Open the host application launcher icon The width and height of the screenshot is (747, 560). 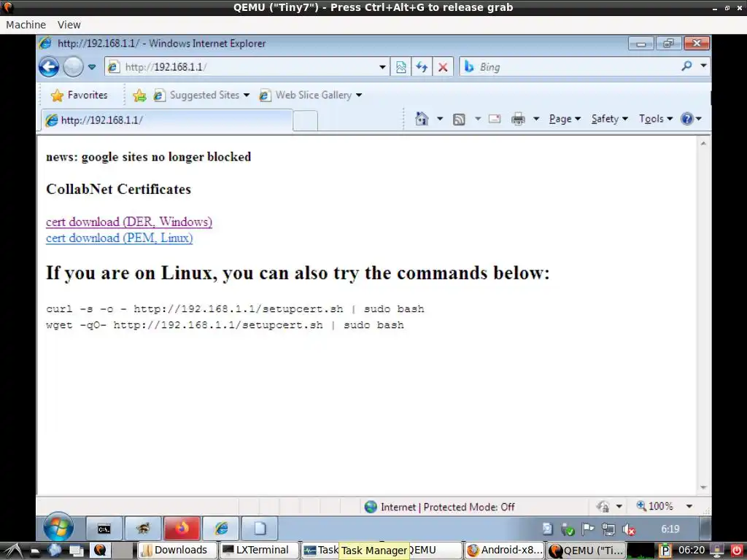click(13, 551)
